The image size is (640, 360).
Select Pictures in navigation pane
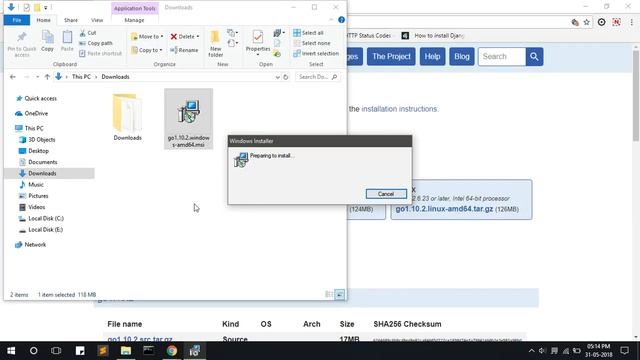[x=38, y=196]
